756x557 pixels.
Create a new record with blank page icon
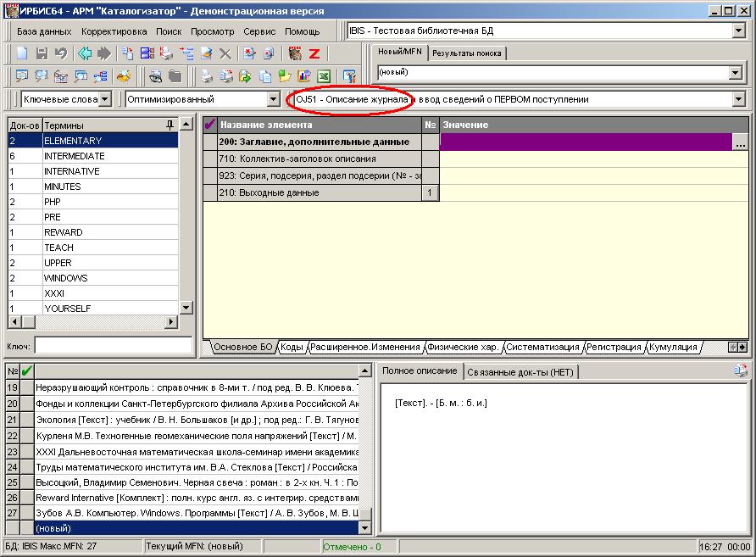(x=22, y=53)
